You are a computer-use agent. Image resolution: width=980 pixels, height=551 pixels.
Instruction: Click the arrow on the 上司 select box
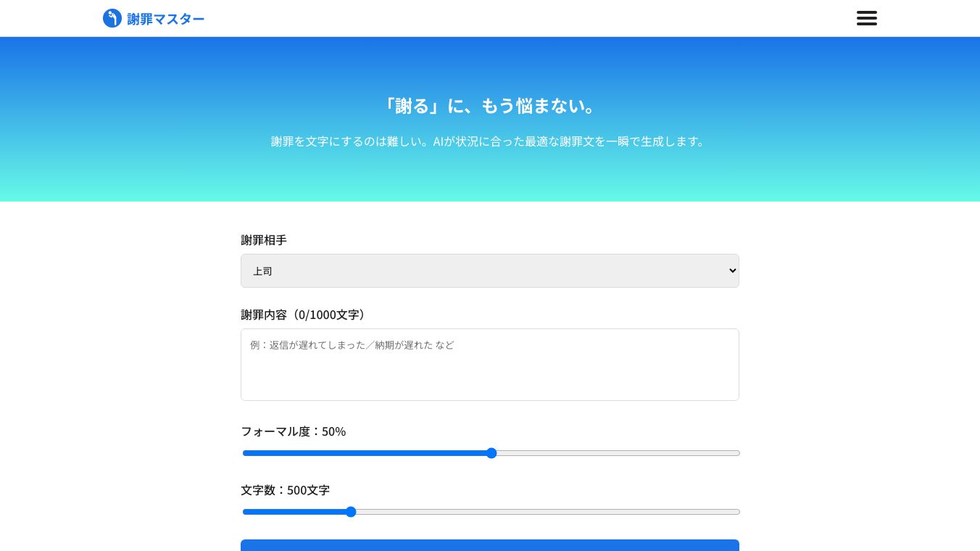click(x=731, y=270)
